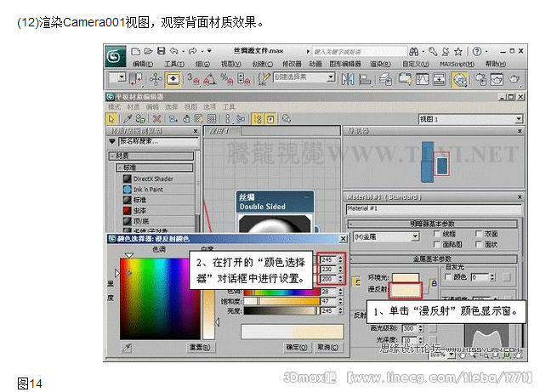The width and height of the screenshot is (557, 392).
Task: Open the 工具(T) menu
Action: coord(174,64)
